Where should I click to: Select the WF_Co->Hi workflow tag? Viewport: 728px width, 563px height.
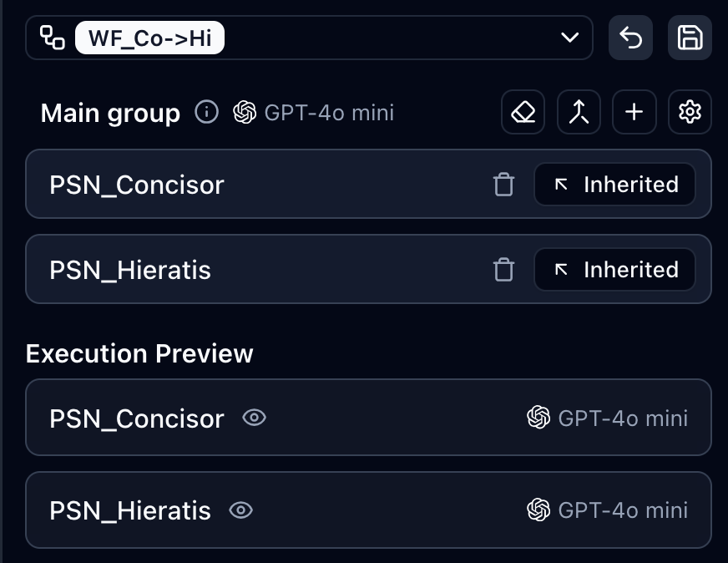[150, 38]
